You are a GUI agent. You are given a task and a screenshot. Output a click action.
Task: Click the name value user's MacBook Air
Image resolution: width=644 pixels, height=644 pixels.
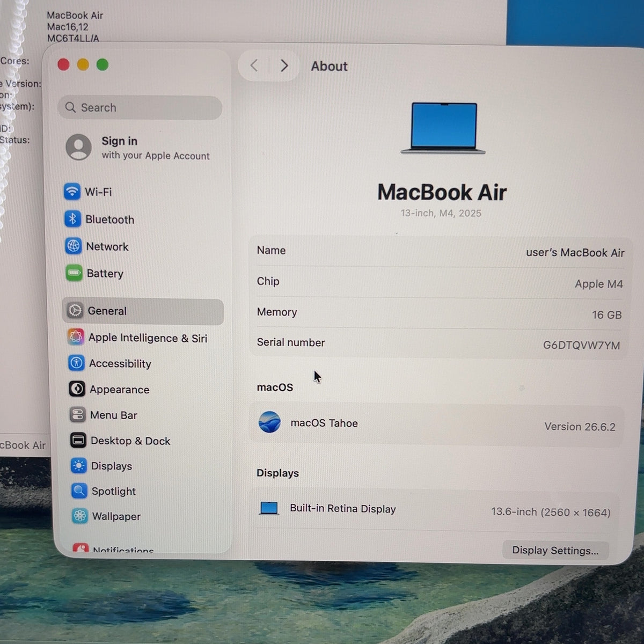pyautogui.click(x=575, y=253)
